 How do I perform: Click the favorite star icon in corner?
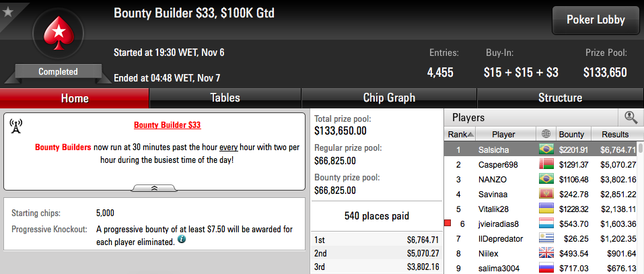pos(7,11)
